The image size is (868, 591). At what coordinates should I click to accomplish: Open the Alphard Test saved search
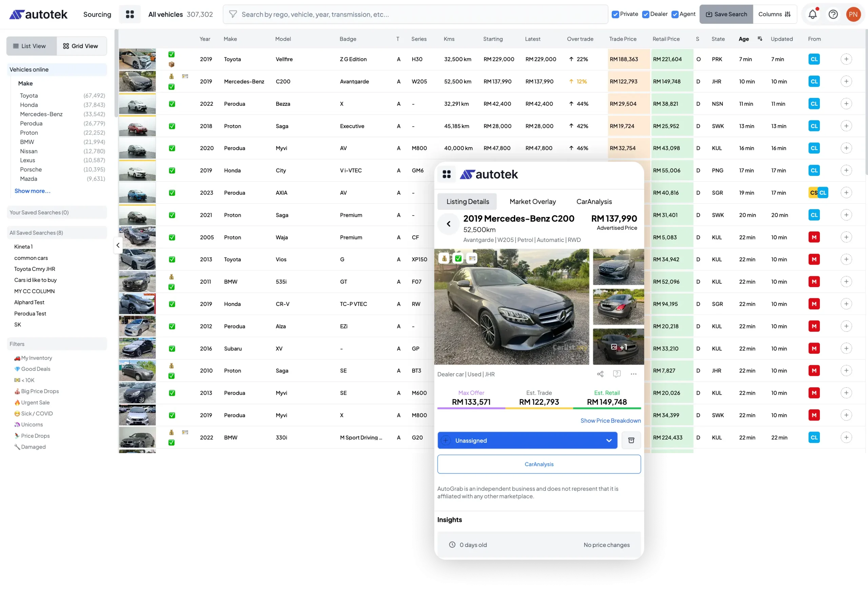pyautogui.click(x=29, y=302)
